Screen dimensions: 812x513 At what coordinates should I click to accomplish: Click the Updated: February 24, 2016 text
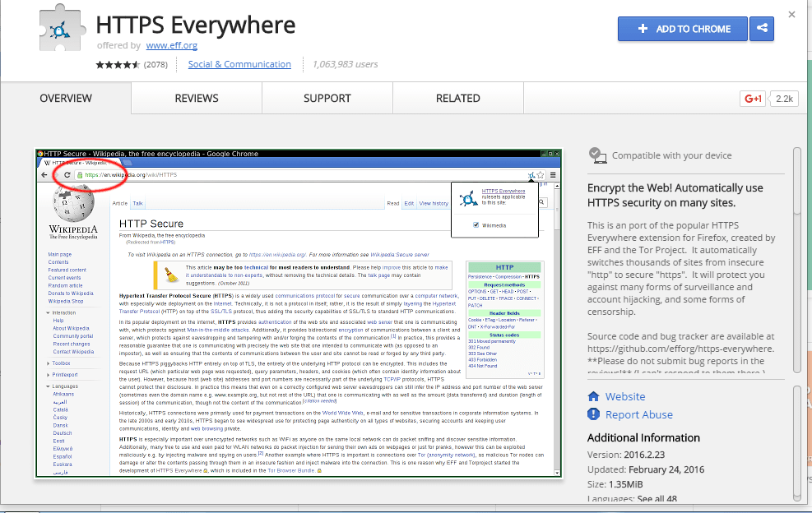pyautogui.click(x=646, y=469)
